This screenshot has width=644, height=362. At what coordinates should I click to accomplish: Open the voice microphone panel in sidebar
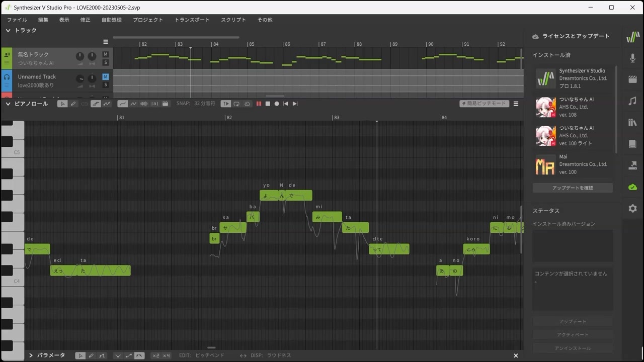click(632, 58)
